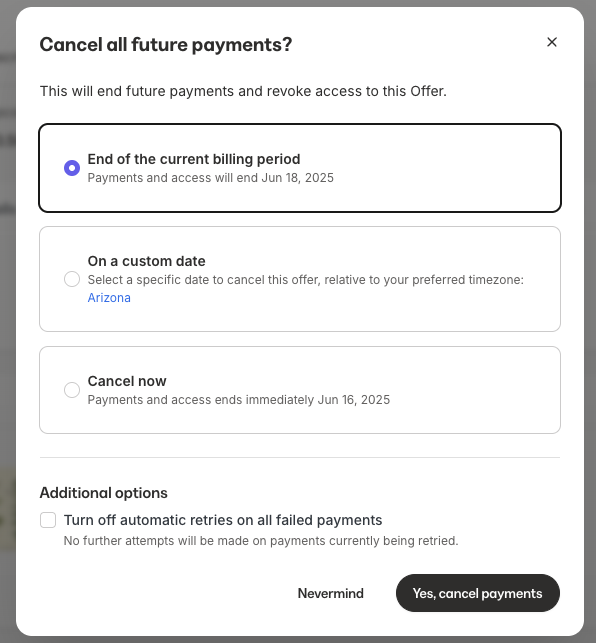Screen dimensions: 596x643
Task: Click the End of the current billing period title
Action: click(194, 159)
